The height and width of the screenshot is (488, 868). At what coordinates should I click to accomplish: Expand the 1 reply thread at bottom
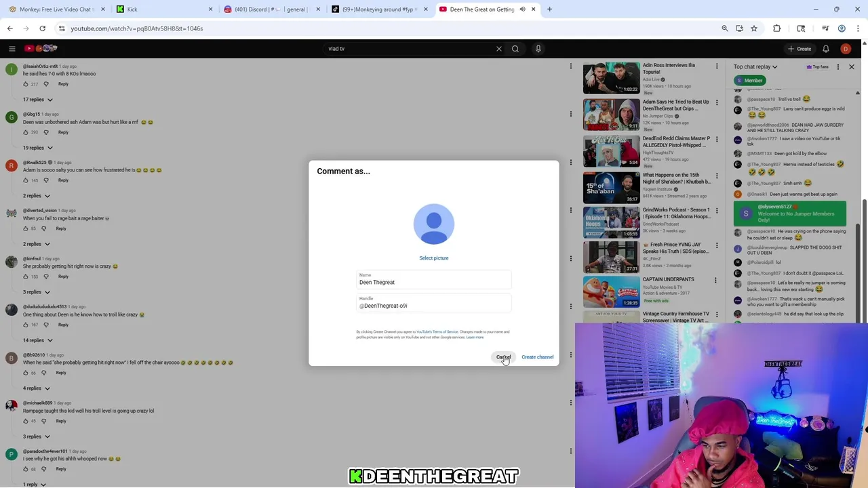click(35, 484)
